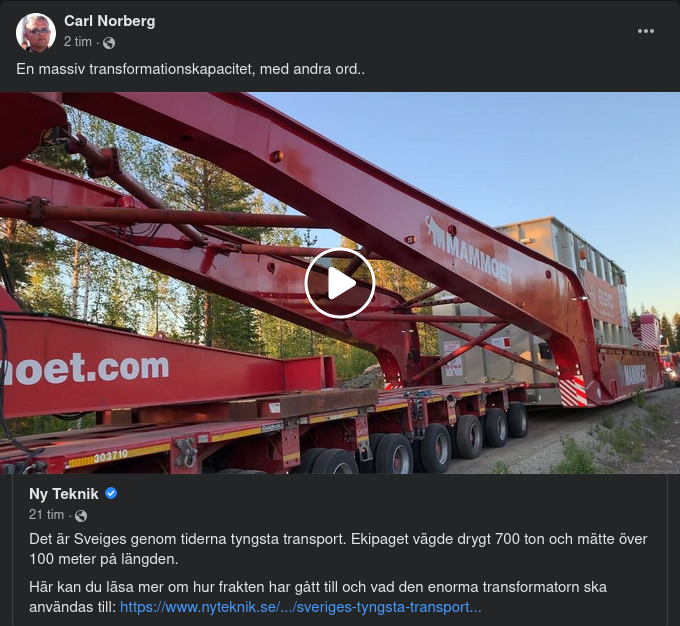Click the '2 tim' post timestamp
The image size is (680, 626).
pyautogui.click(x=78, y=42)
